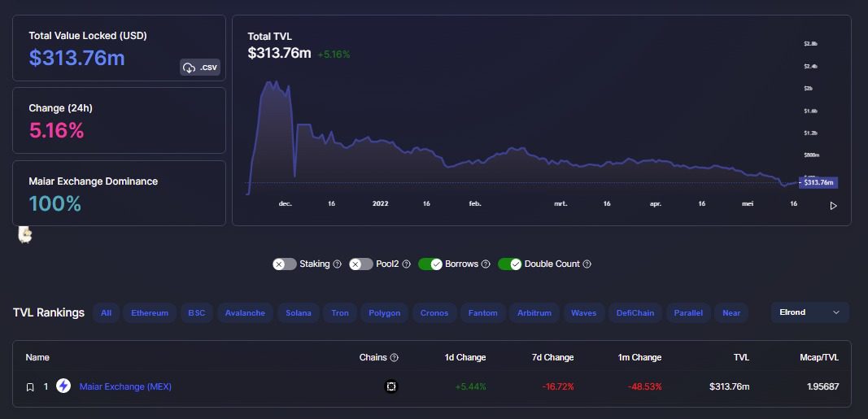Click the 2022 label on chart axis
Viewport: 868px width, 419px height.
pos(380,203)
